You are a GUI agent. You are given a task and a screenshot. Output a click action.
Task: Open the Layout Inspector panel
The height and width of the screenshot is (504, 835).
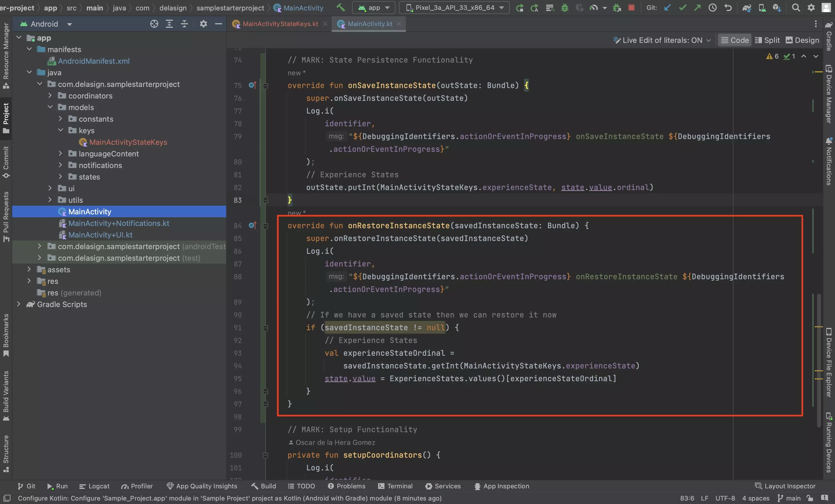coord(785,486)
